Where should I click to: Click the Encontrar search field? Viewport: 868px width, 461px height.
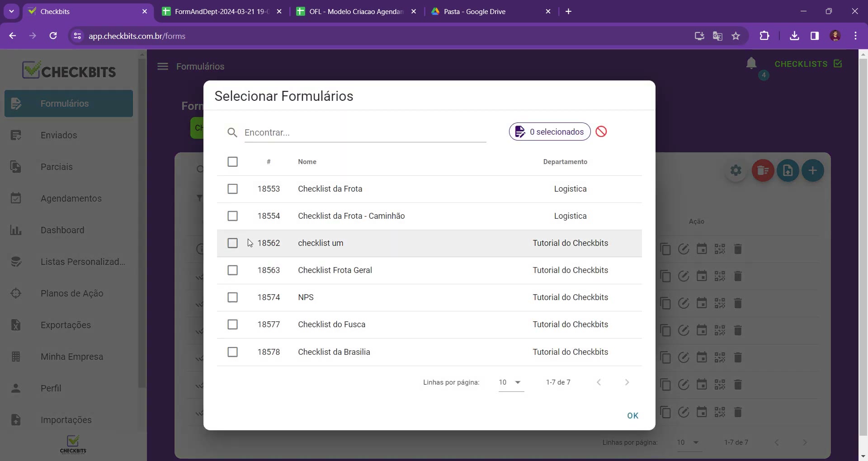pyautogui.click(x=365, y=132)
